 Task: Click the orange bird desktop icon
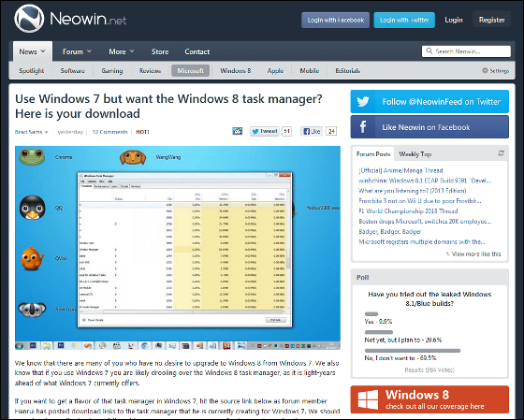click(x=32, y=258)
